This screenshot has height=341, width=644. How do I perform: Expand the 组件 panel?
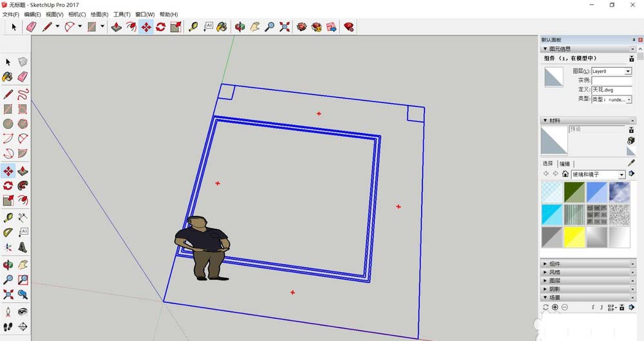tap(555, 264)
